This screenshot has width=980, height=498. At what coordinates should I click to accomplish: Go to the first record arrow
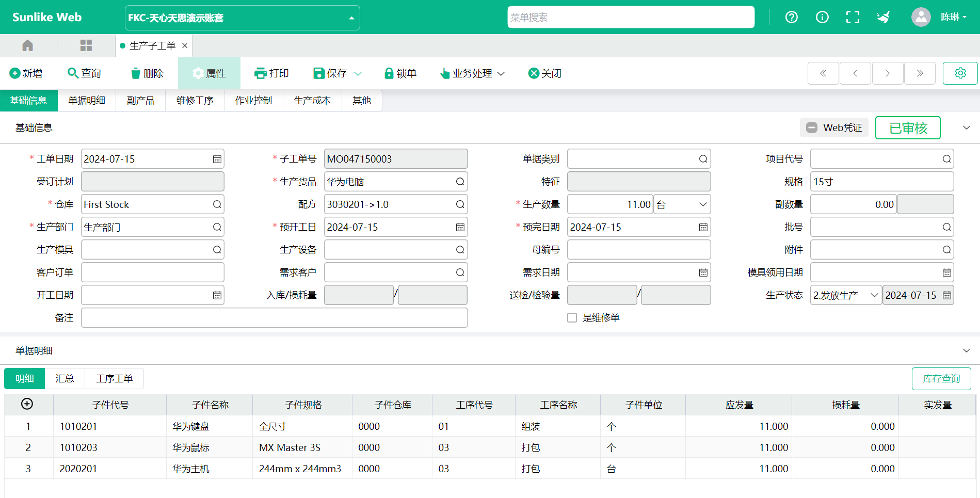click(823, 73)
